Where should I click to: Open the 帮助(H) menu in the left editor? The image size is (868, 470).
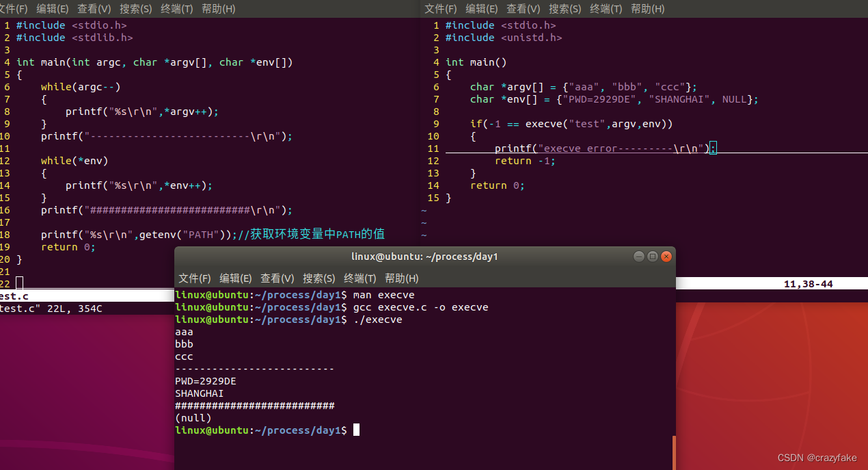point(218,9)
